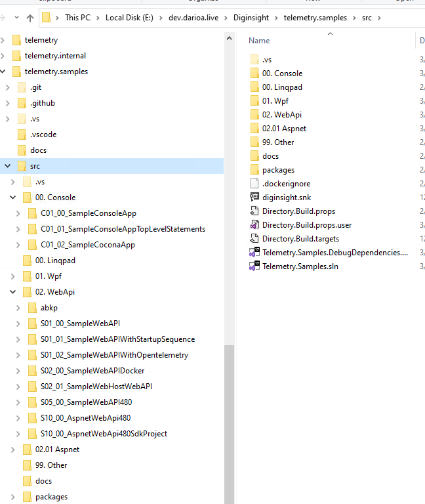Click the .dockerignore file icon

point(255,184)
